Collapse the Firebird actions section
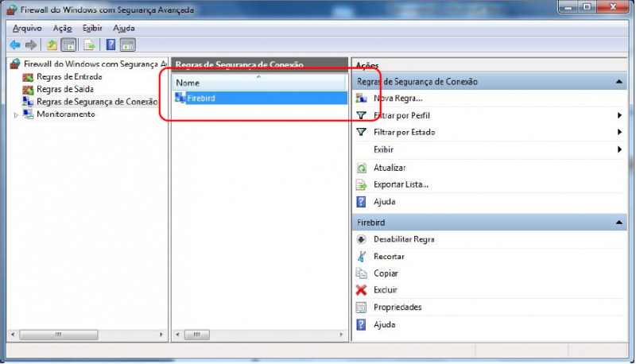The image size is (636, 364). pyautogui.click(x=619, y=223)
